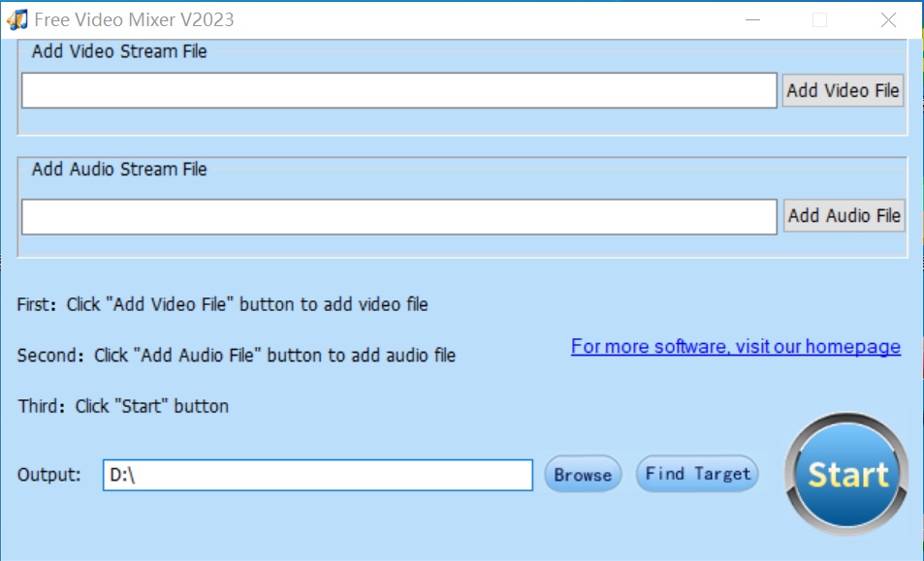Click "Add Video File"
The image size is (924, 561).
[x=842, y=90]
